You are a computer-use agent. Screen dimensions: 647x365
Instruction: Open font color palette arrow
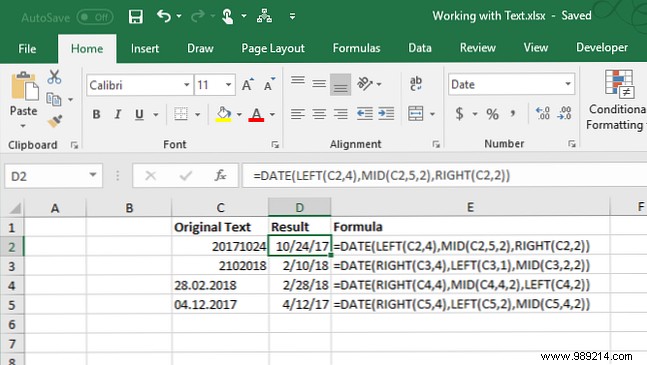pos(272,115)
